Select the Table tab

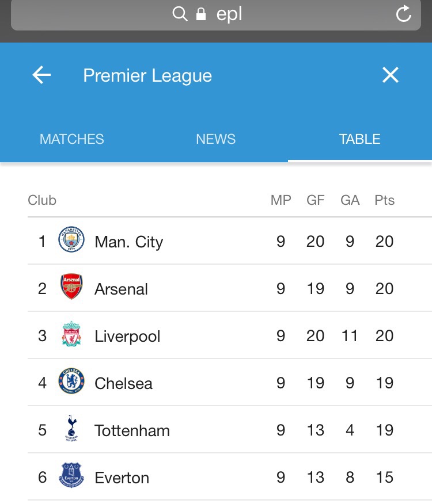tap(360, 139)
